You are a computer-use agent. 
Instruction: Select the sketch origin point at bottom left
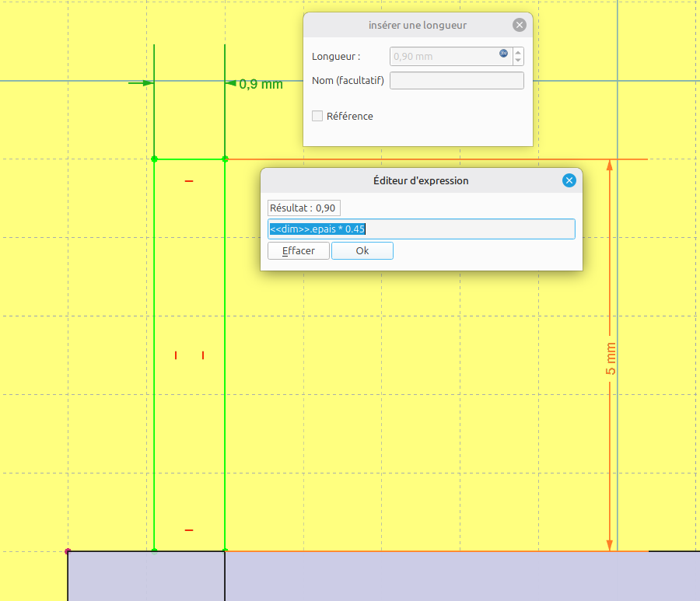pos(68,551)
